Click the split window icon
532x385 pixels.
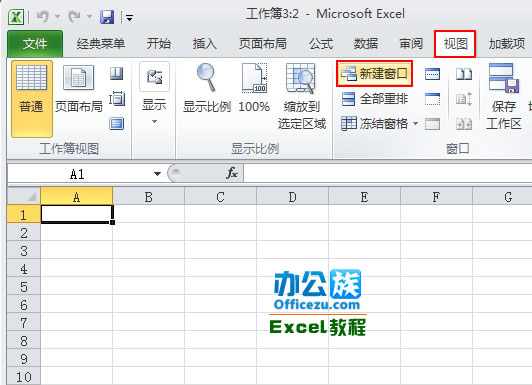433,74
